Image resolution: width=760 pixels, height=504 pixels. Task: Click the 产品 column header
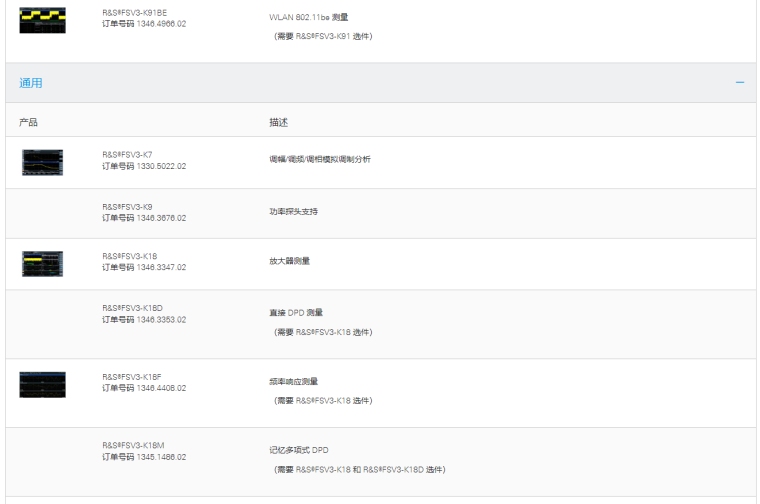(x=29, y=122)
